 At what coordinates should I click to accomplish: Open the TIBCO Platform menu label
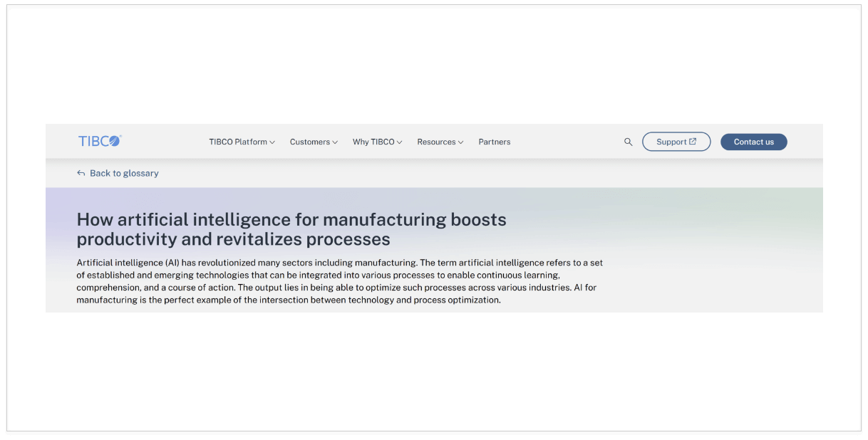237,142
